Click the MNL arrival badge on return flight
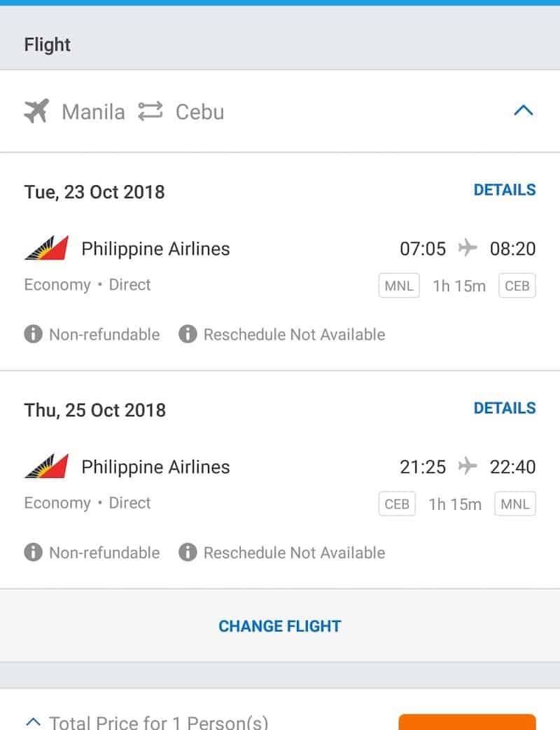This screenshot has width=560, height=730. tap(514, 504)
